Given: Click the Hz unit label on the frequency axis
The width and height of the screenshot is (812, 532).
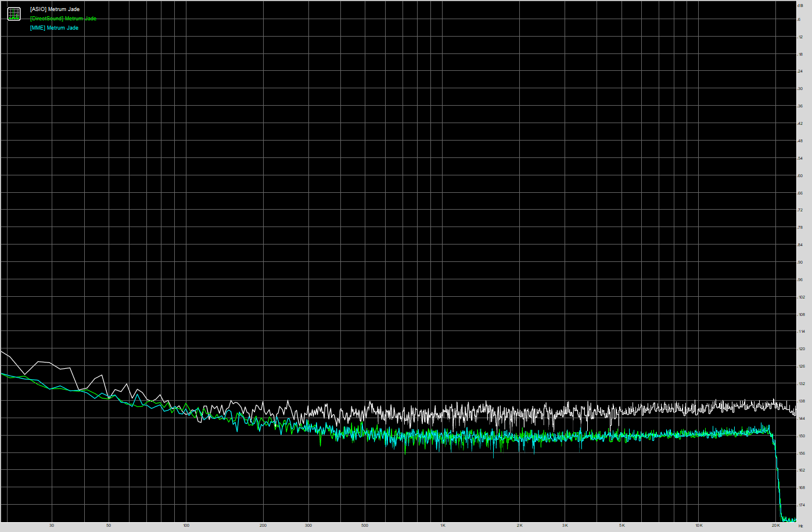Looking at the screenshot, I should [800, 526].
